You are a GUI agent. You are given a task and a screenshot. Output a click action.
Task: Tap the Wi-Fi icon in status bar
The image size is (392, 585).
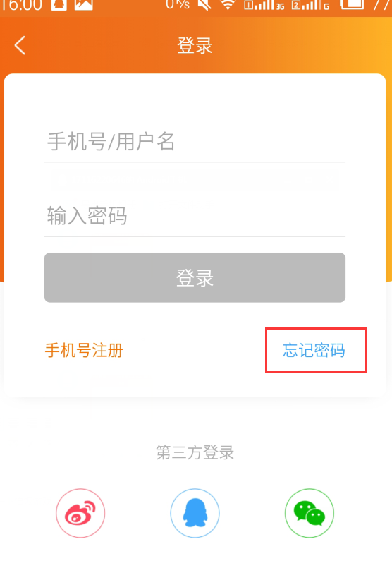pos(228,5)
